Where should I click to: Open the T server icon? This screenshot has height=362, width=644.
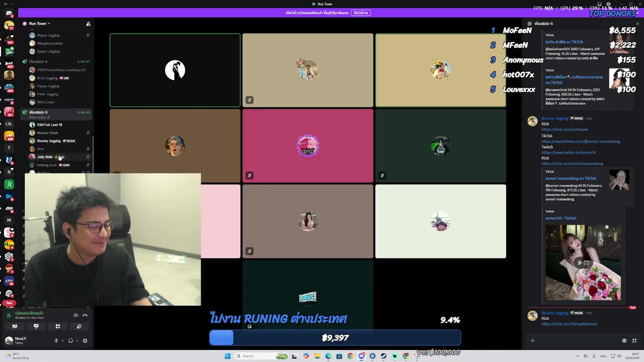point(9,148)
